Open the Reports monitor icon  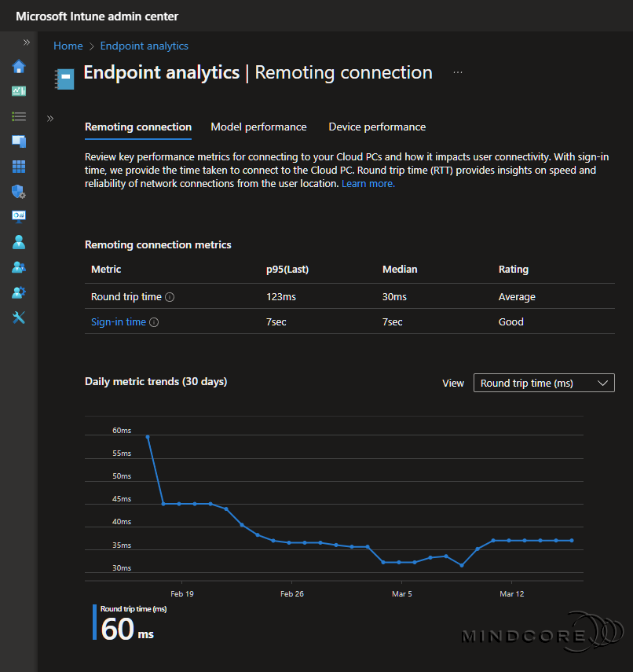[19, 217]
